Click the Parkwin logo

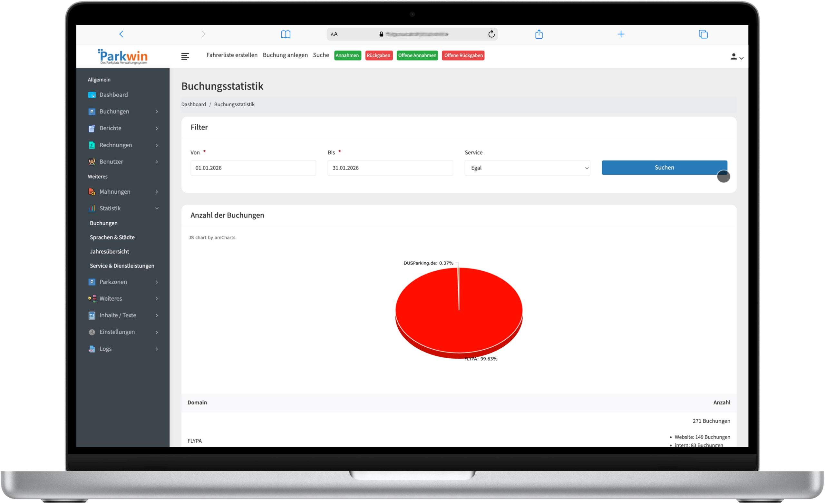[x=123, y=57]
